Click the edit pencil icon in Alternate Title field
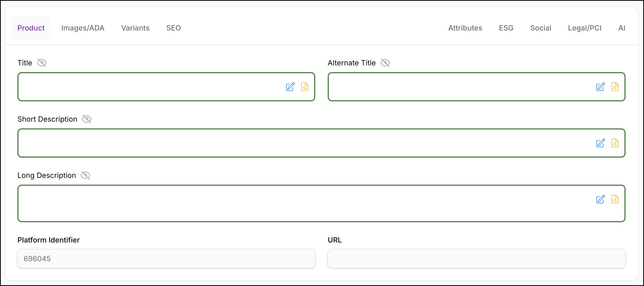 pyautogui.click(x=601, y=87)
